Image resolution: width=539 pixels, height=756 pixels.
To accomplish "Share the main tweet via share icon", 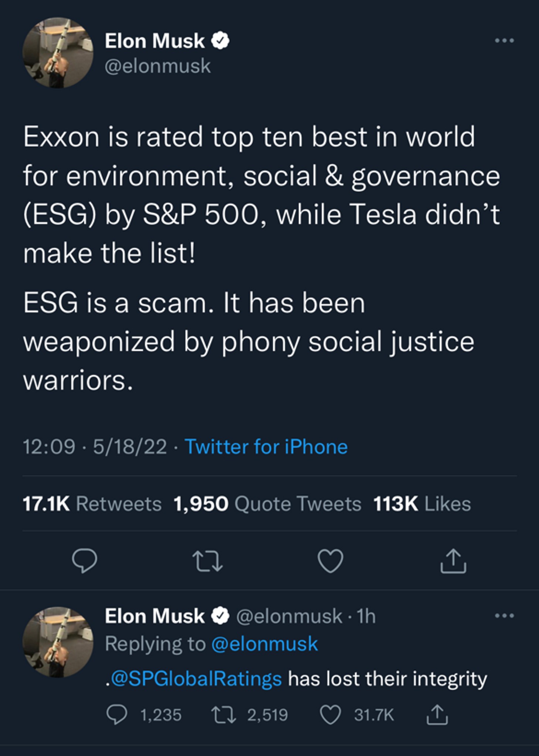I will (x=453, y=561).
